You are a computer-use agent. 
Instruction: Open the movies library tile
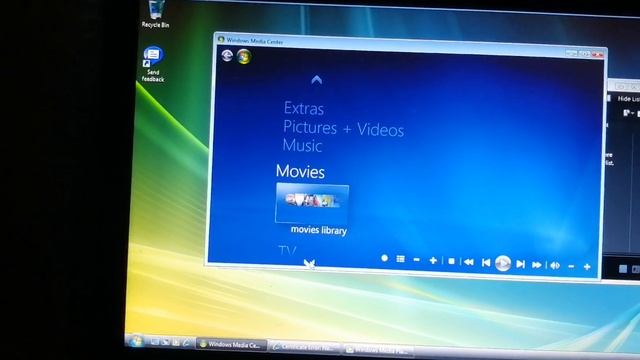point(312,203)
